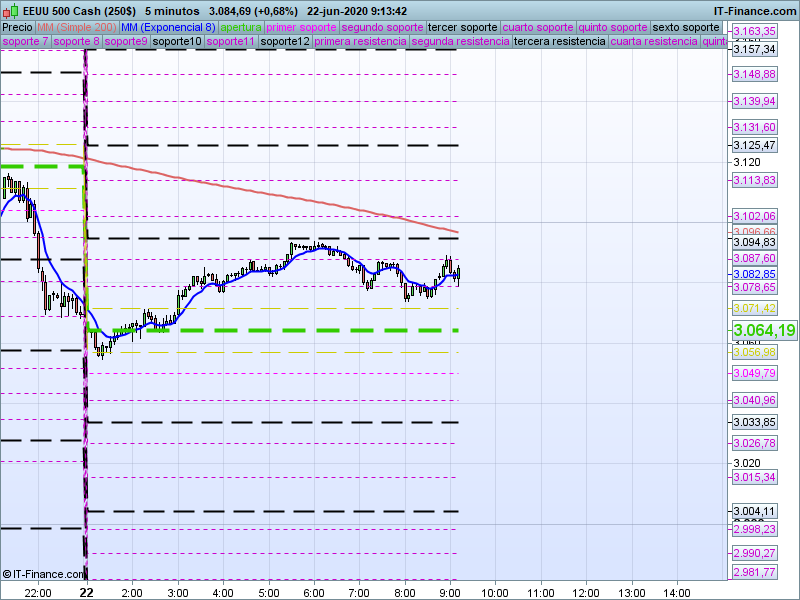This screenshot has width=800, height=600.
Task: Open the © IT-Finance.com copyright link
Action: coord(45,574)
